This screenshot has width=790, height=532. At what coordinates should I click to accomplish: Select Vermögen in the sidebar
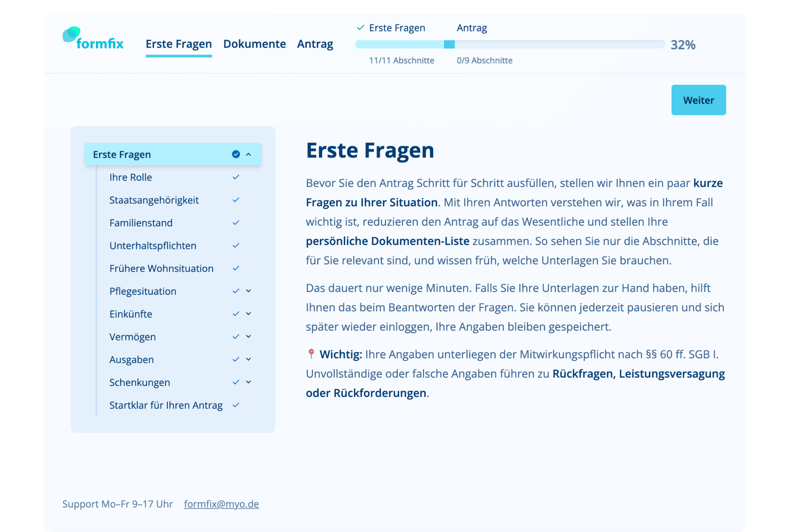pos(133,337)
